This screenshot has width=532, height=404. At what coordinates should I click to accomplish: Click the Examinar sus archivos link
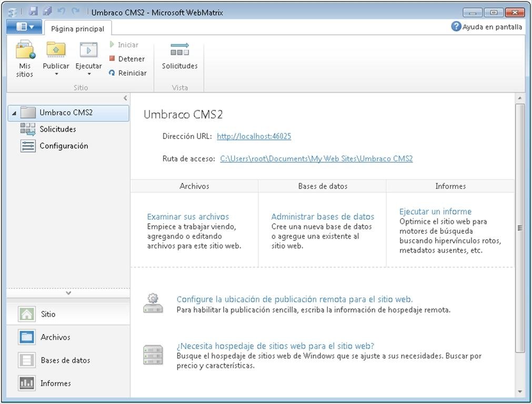point(188,216)
